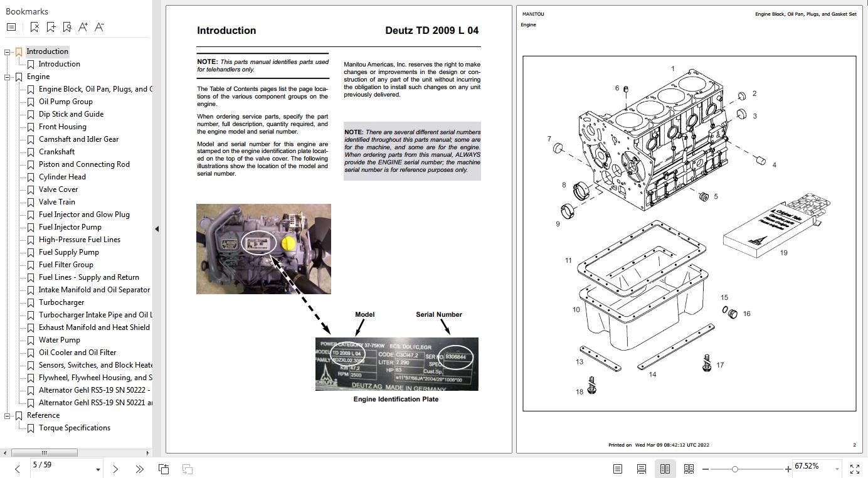868x478 pixels.
Task: Open the Crankshaft bookmark
Action: coord(56,152)
